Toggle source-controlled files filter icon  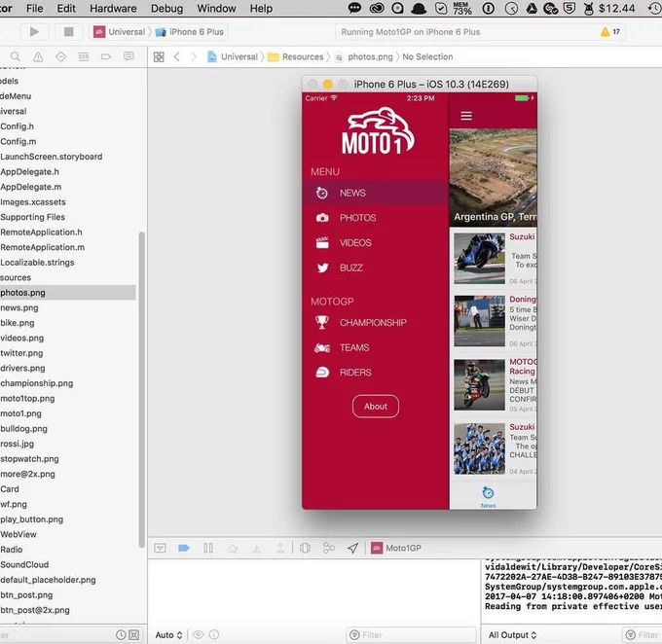tap(133, 634)
